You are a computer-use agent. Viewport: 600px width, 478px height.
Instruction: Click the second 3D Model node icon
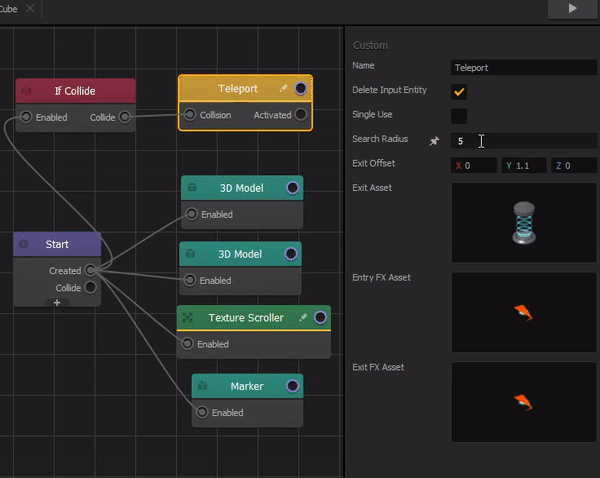191,254
